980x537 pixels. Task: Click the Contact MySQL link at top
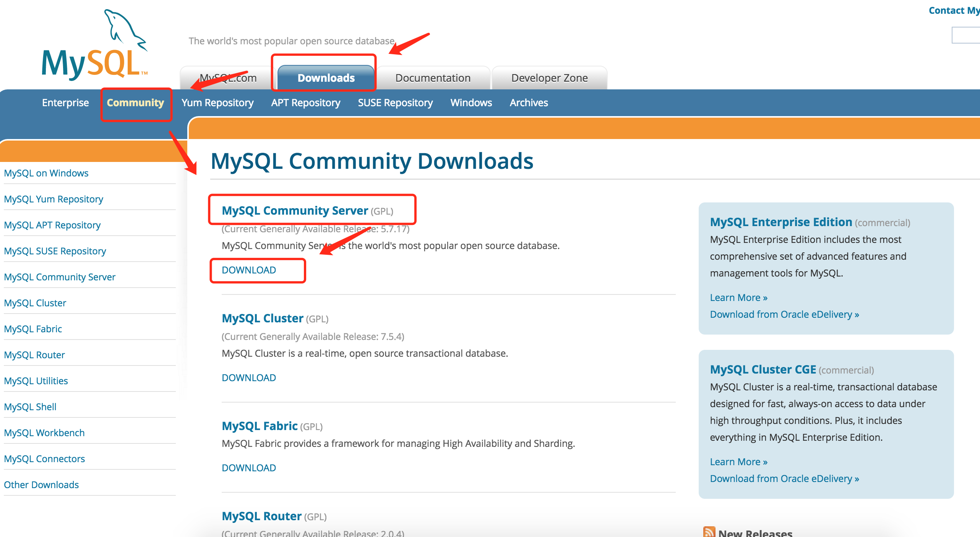point(954,10)
